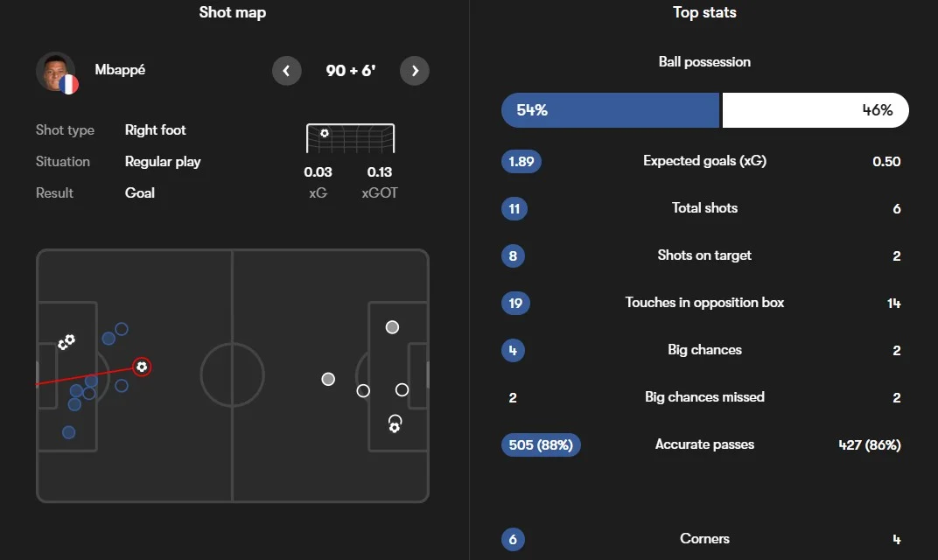Screen dimensions: 938x560
Task: Select the 505 (88%) accurate passes badge
Action: pyautogui.click(x=541, y=445)
